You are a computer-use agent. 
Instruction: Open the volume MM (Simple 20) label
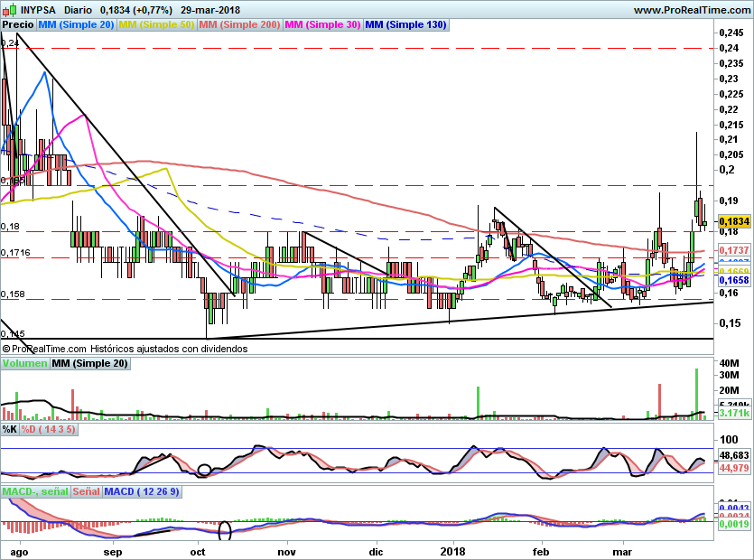tap(90, 364)
